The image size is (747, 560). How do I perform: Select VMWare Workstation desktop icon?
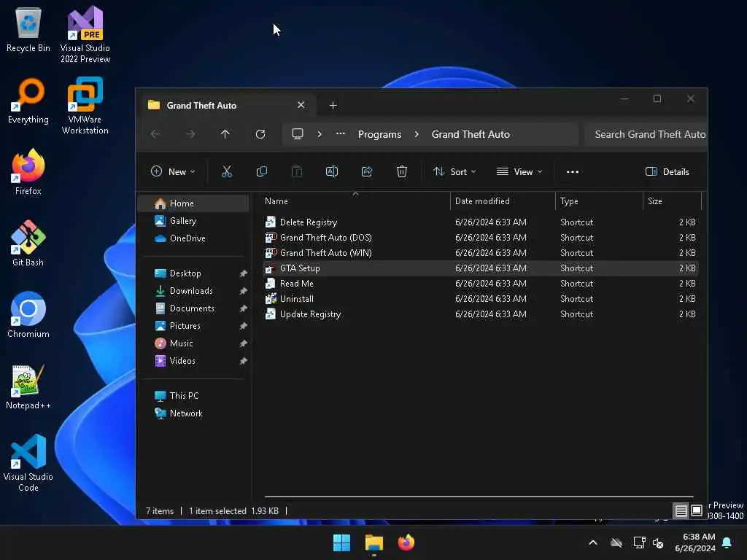pos(85,106)
